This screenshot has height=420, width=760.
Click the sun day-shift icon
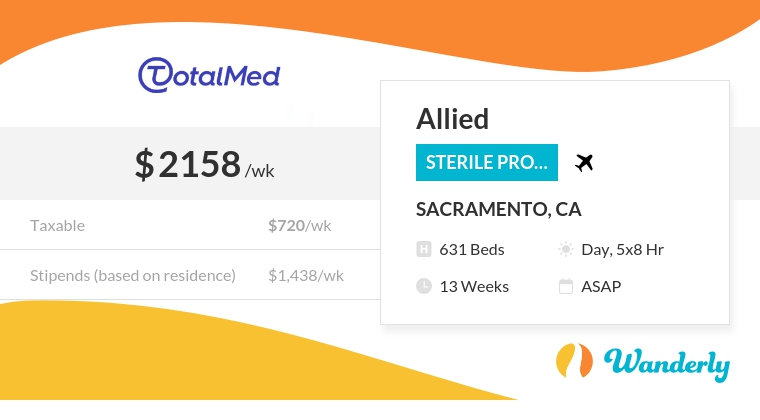(x=566, y=249)
